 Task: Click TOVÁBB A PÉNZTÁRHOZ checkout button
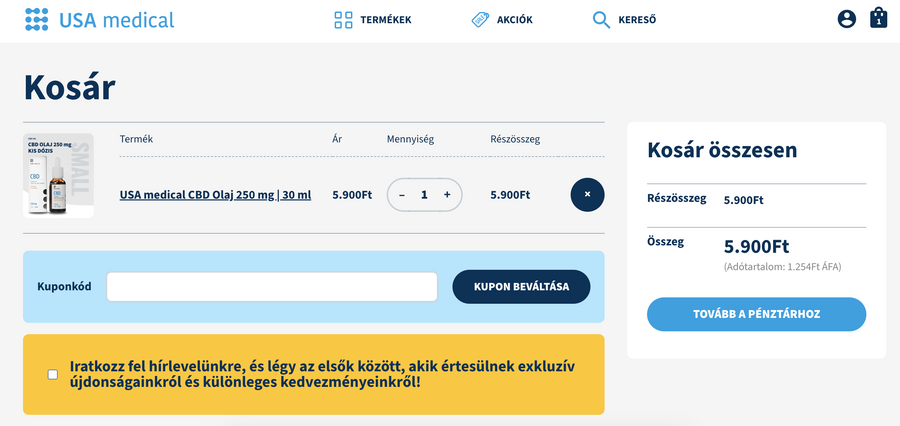(x=757, y=314)
